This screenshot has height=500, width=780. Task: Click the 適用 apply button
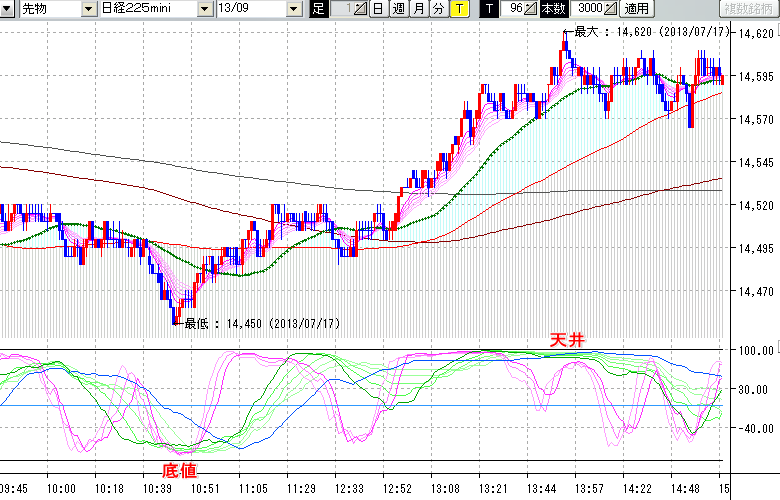(x=636, y=9)
